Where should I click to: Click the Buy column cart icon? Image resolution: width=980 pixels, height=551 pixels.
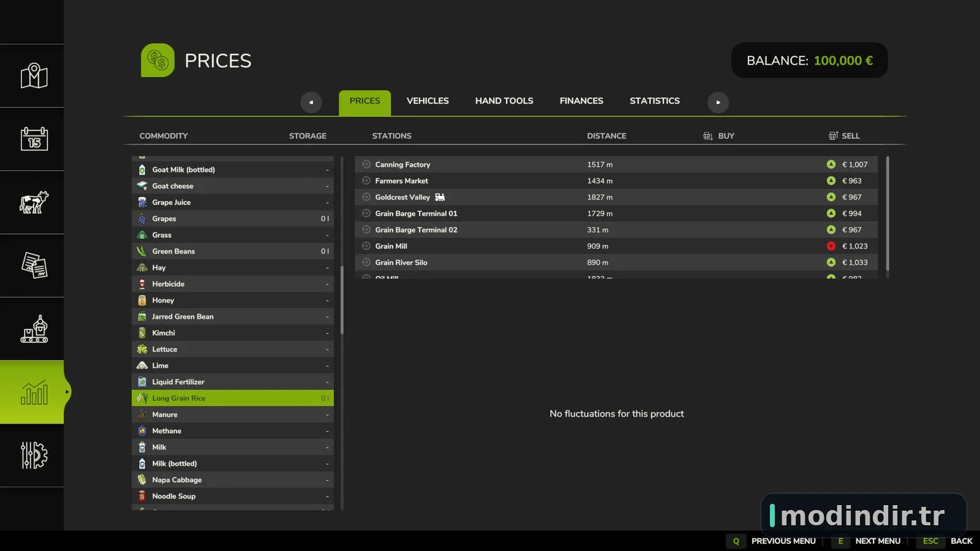tap(708, 136)
